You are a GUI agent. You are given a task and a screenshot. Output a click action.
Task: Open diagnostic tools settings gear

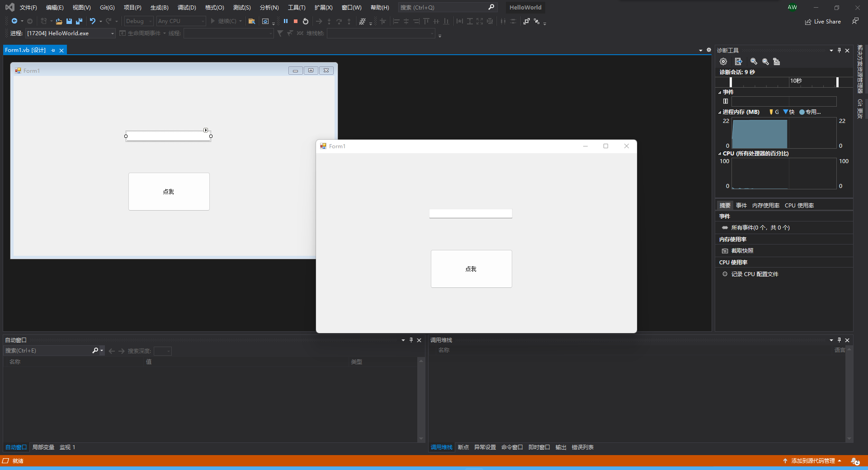[723, 61]
